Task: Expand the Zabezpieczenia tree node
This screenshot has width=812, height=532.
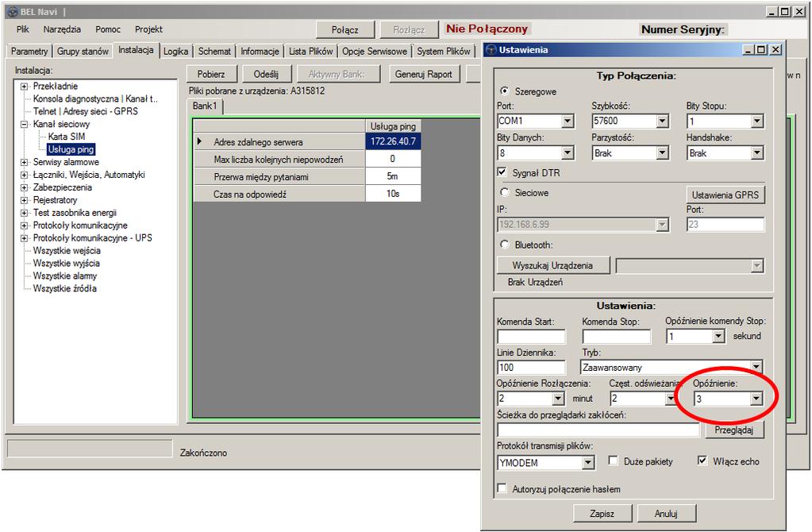Action: [24, 187]
